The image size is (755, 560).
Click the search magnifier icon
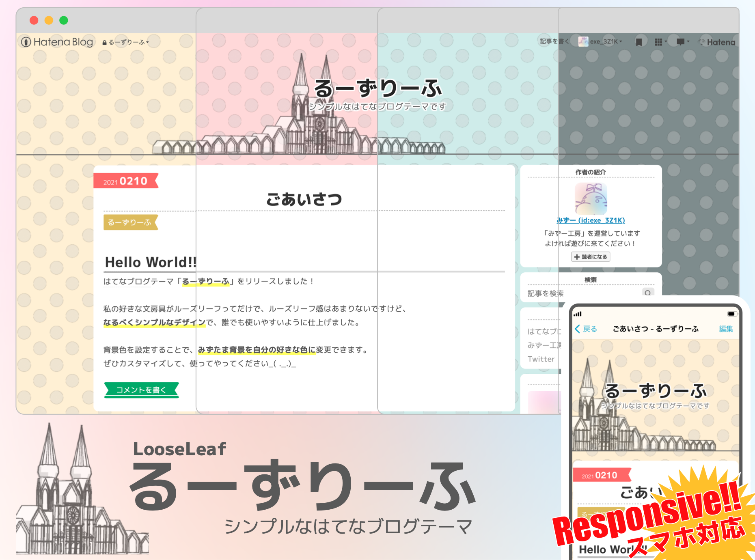tap(648, 293)
